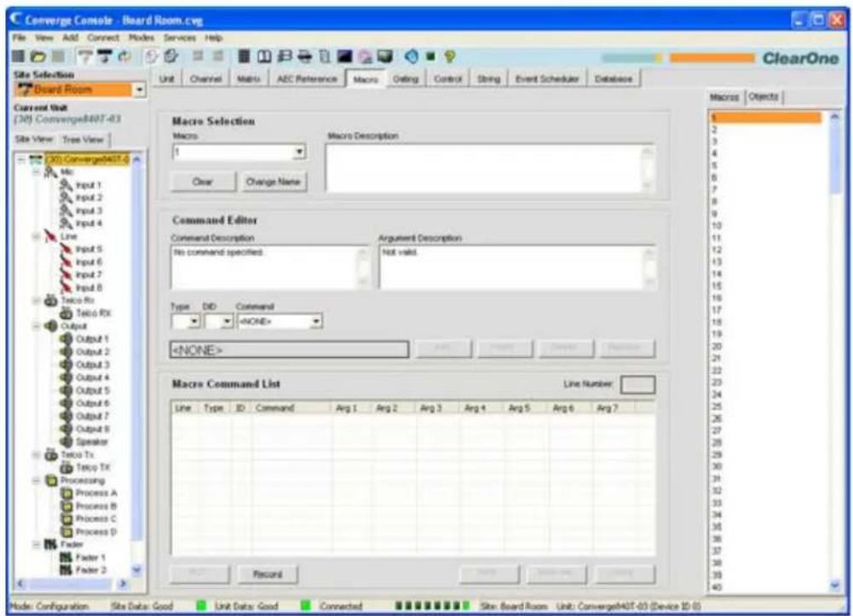This screenshot has width=853, height=616.
Task: Select macro 25 in the Macros list
Action: (x=717, y=406)
